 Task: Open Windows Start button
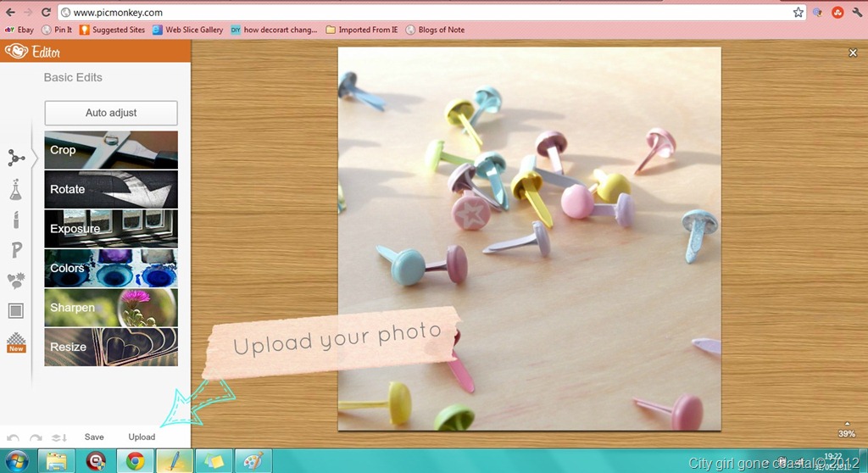click(16, 461)
